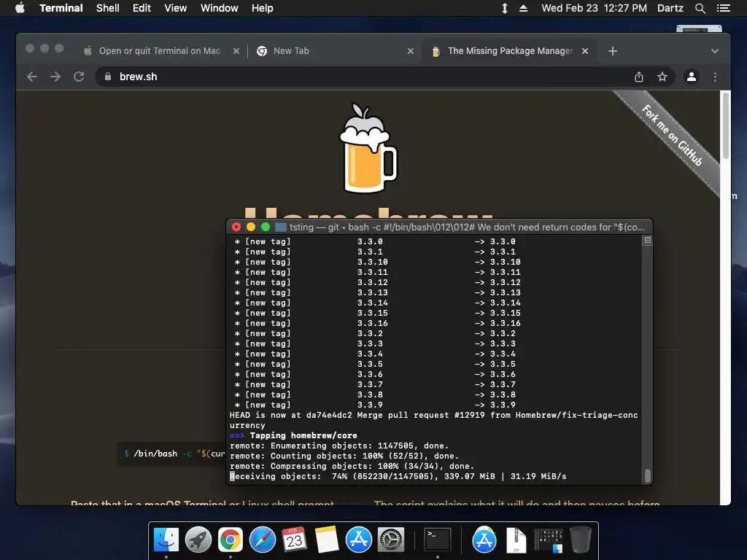
Task: Click the date and time in the menu bar
Action: pos(594,8)
